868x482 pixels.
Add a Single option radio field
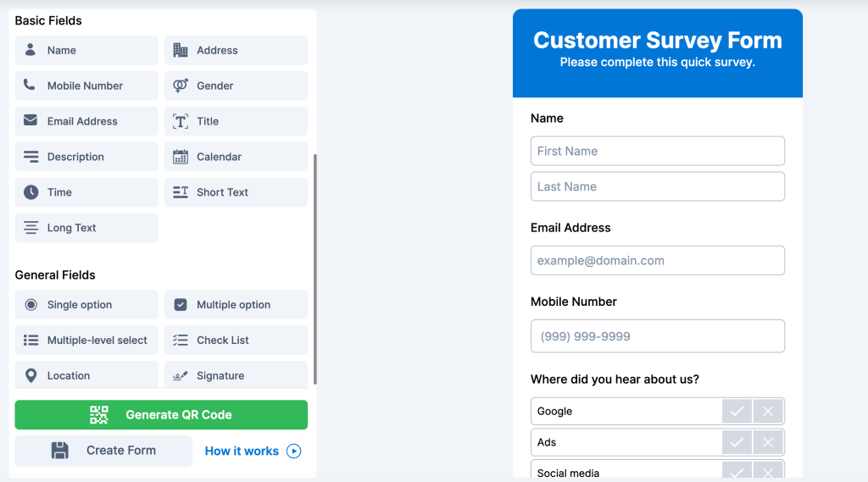click(x=86, y=305)
